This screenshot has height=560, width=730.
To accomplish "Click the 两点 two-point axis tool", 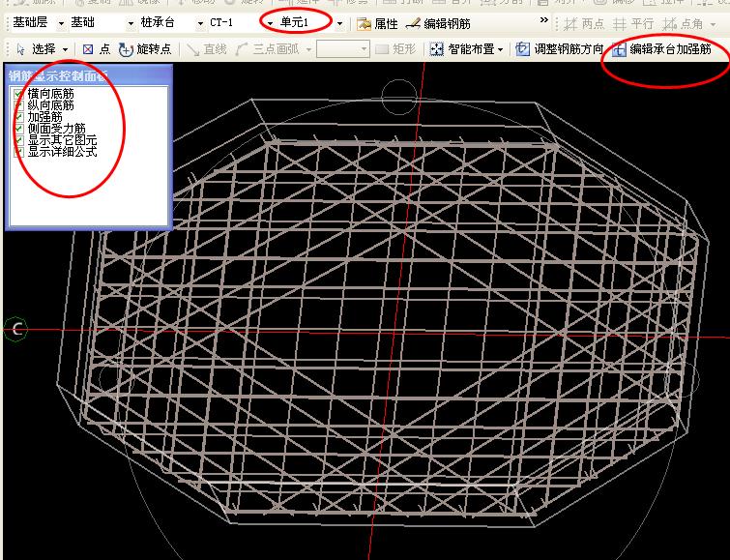I will (x=584, y=23).
